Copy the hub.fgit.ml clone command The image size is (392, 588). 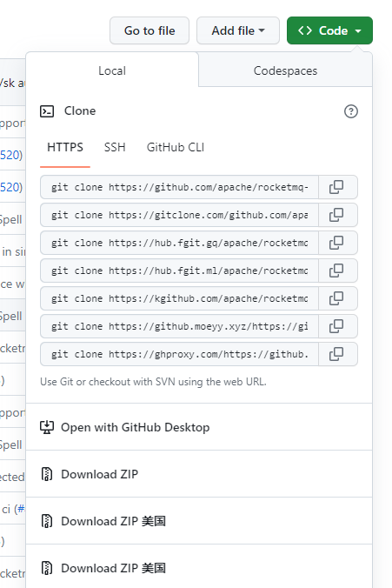337,271
